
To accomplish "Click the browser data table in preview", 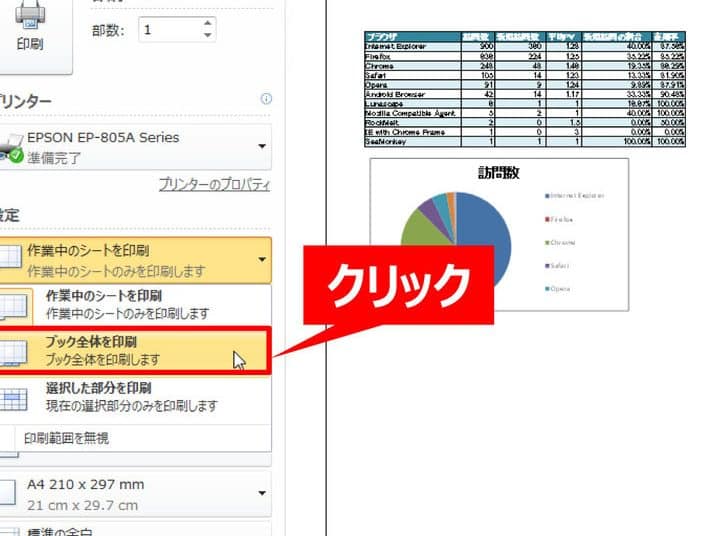I will (525, 90).
